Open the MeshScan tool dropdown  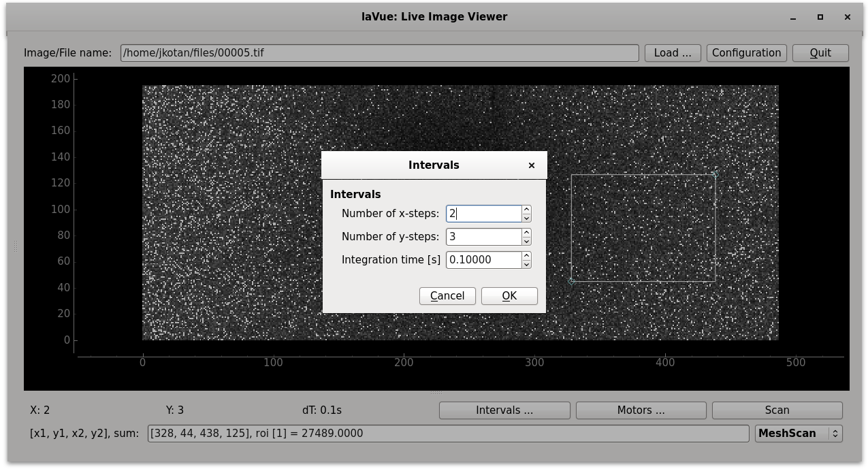799,434
